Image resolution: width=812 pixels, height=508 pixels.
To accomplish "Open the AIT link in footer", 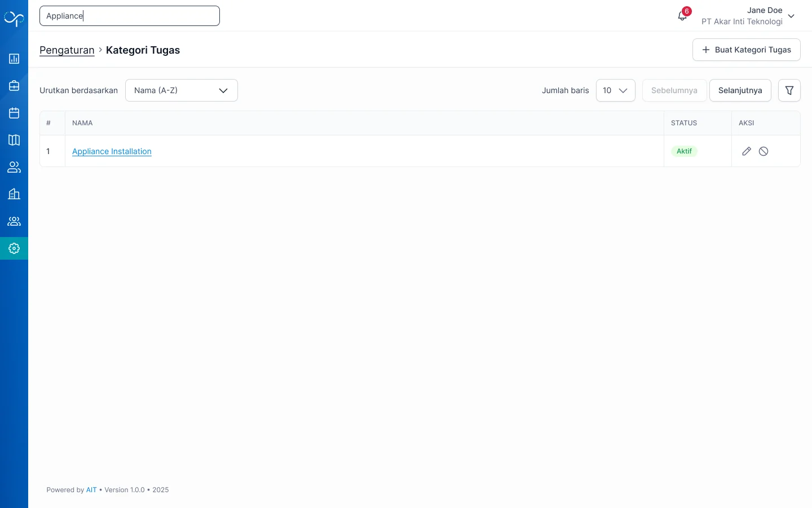I will 91,490.
